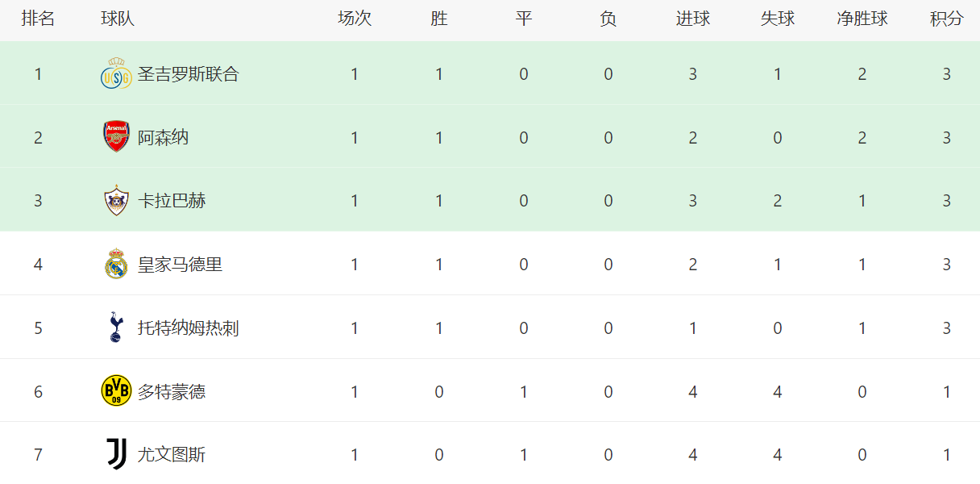Click the 积分 column header
Image resolution: width=980 pixels, height=484 pixels.
(946, 19)
